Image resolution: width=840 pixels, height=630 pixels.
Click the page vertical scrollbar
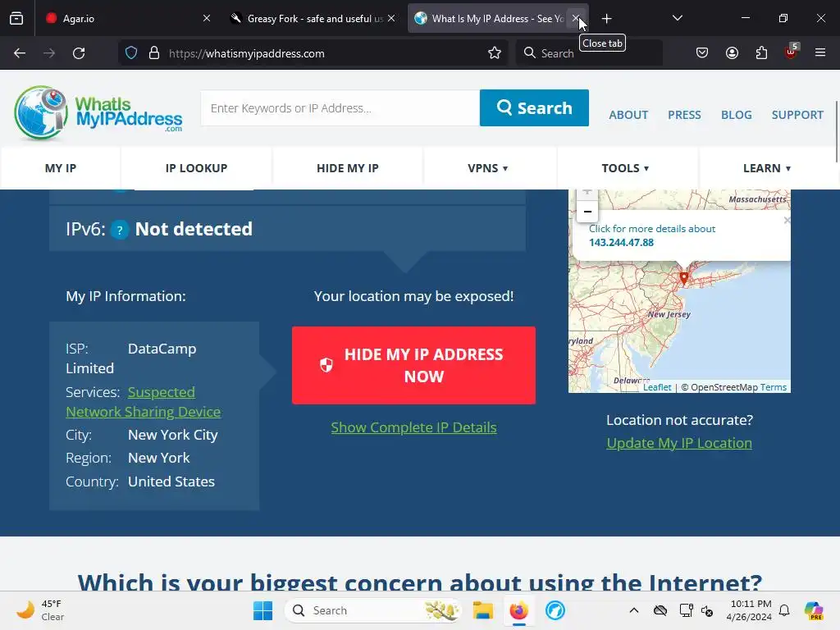[836, 131]
